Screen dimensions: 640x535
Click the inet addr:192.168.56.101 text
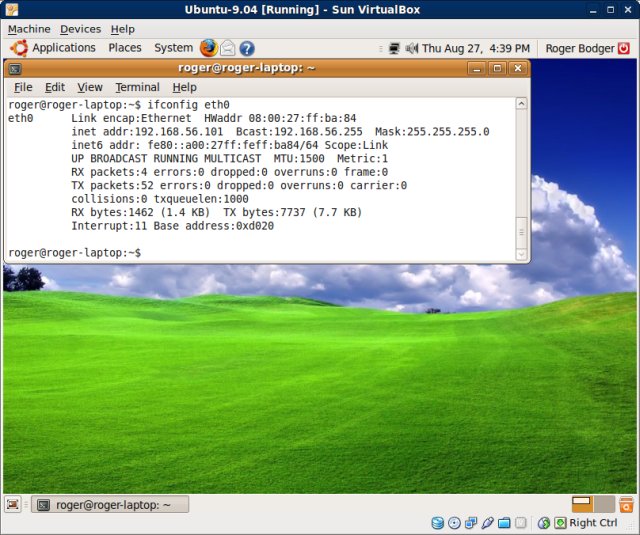pyautogui.click(x=147, y=132)
